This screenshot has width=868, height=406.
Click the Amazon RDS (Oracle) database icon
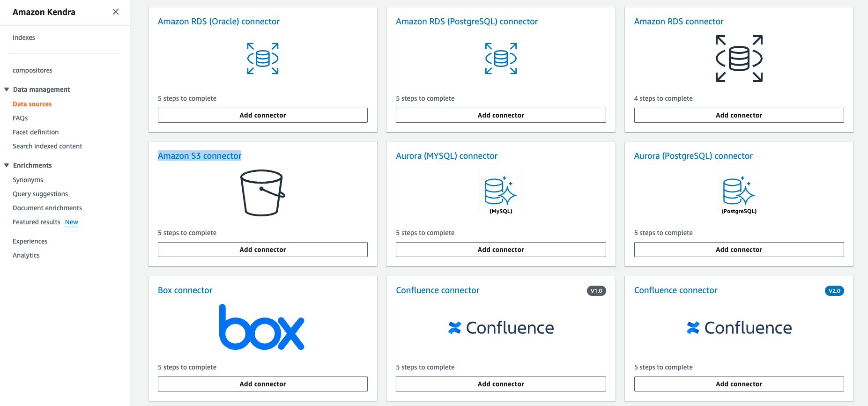click(263, 59)
